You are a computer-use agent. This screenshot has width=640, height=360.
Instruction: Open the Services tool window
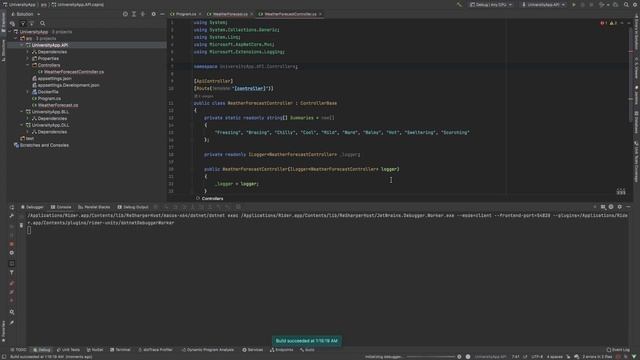(253, 350)
